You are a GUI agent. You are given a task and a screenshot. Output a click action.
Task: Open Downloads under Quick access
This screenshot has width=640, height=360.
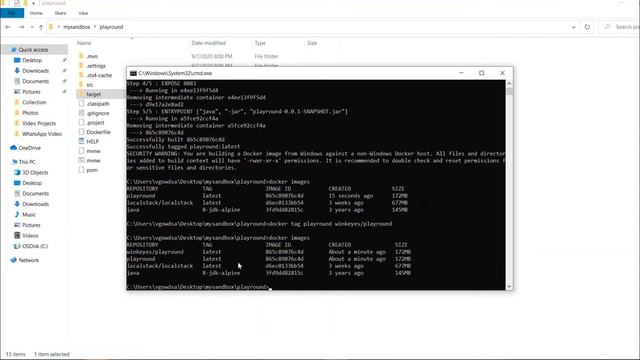[x=35, y=71]
